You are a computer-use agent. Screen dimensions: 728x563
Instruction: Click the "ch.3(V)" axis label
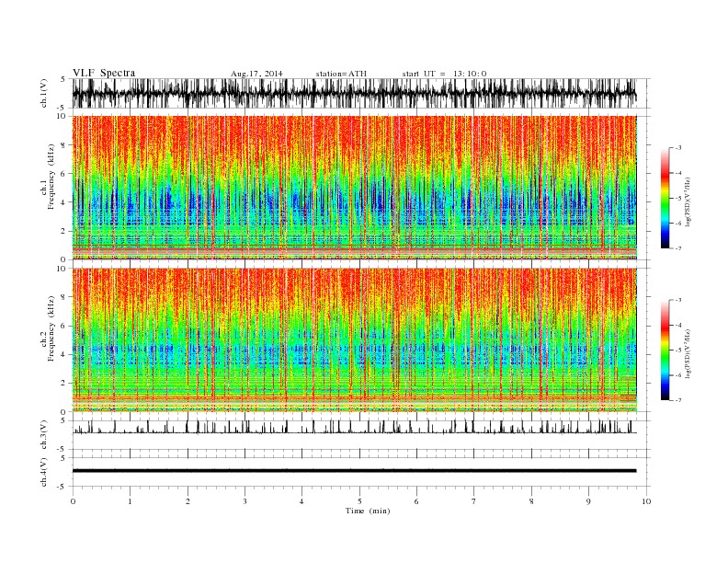[x=44, y=435]
